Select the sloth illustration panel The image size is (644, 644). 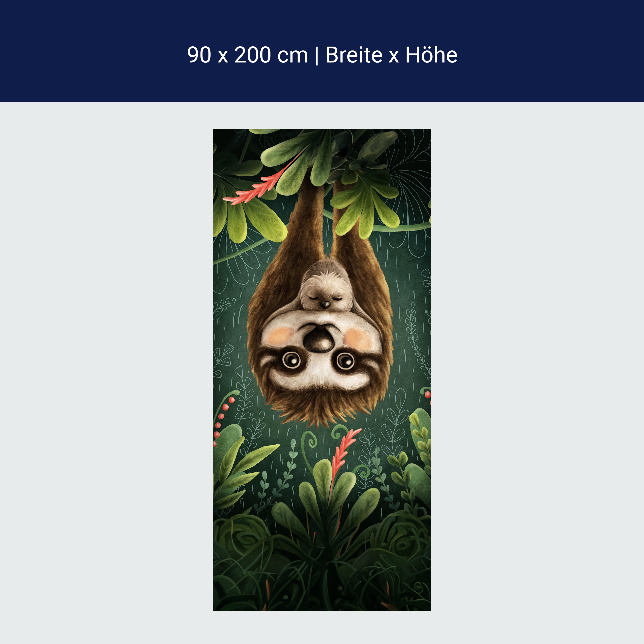pos(322,370)
